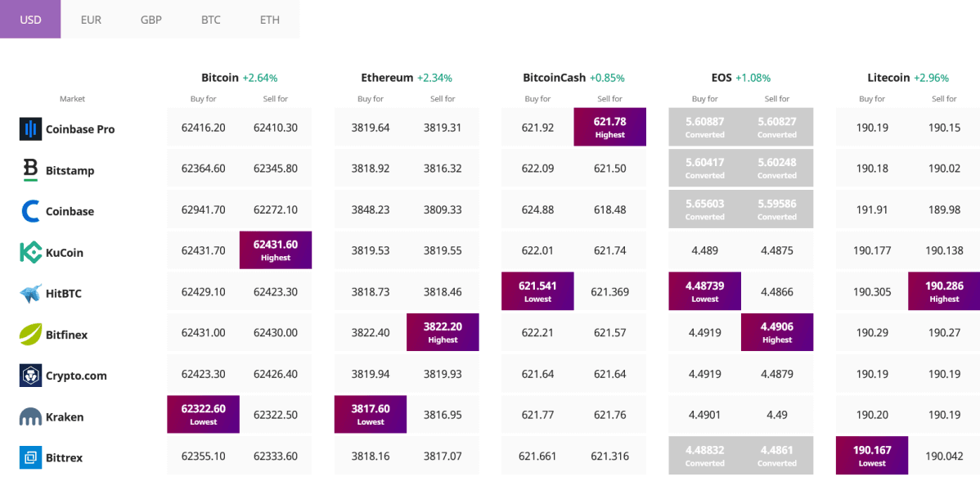980x477 pixels.
Task: Click the EOS column header
Action: click(722, 78)
